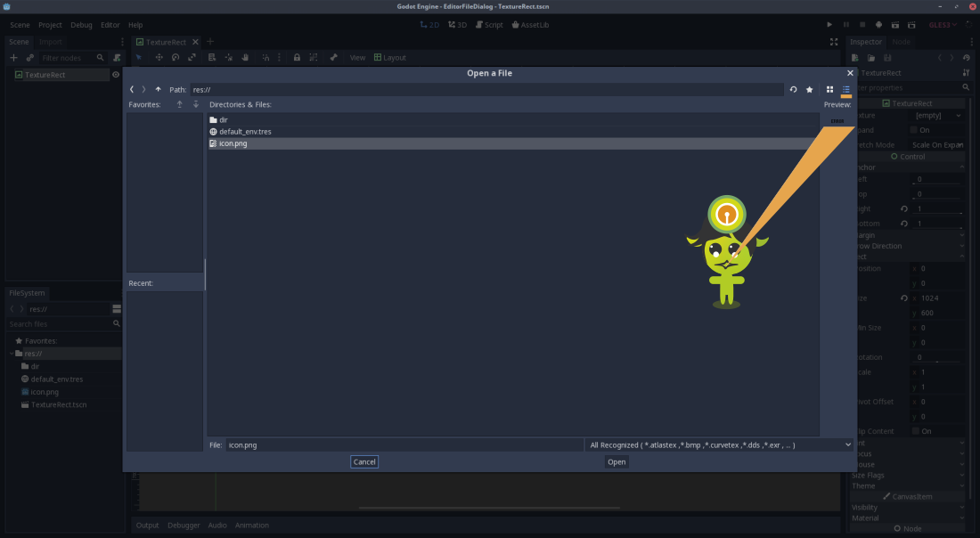Refresh the file list in the dialog

tap(793, 89)
